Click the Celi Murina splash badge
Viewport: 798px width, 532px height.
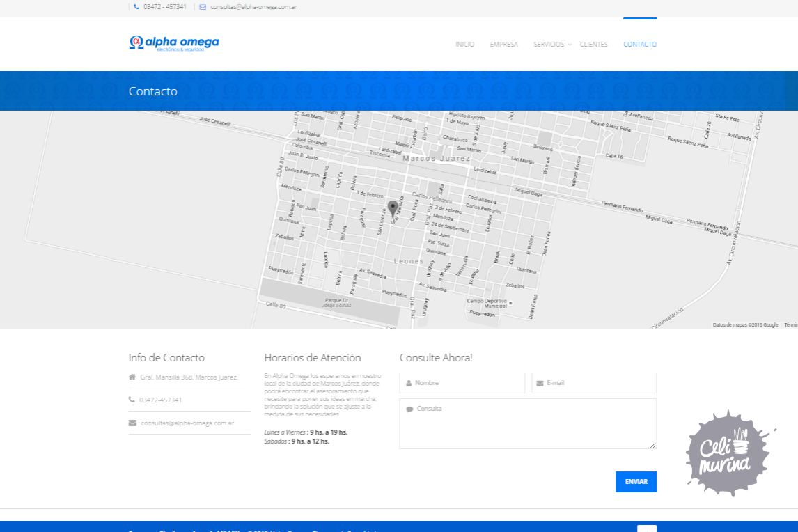(729, 453)
